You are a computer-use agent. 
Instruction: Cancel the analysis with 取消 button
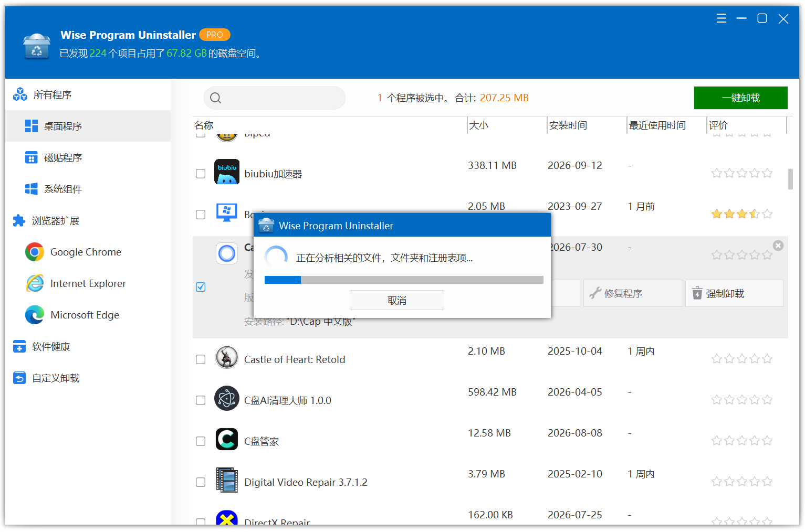pyautogui.click(x=397, y=300)
